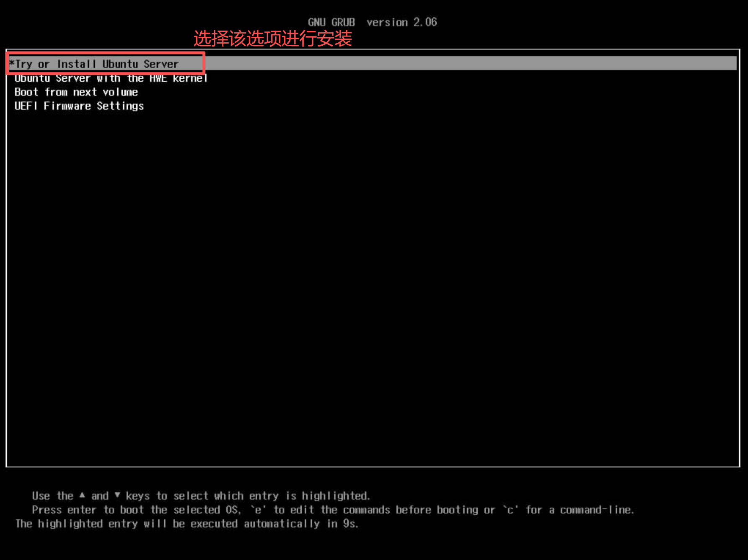Click 'The highlighted entry will be executed' text

point(126,524)
